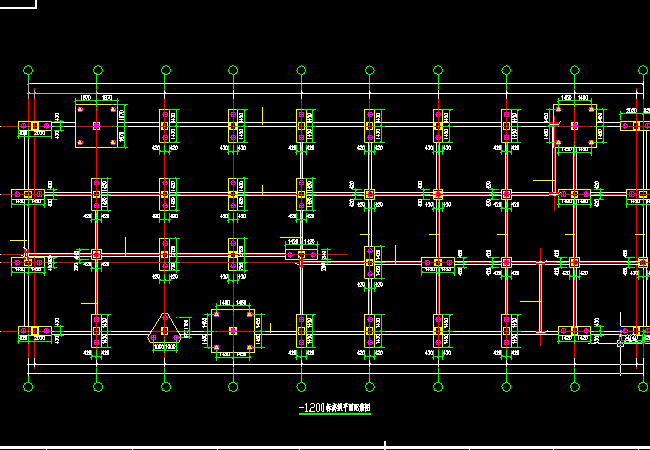The width and height of the screenshot is (650, 450).
Task: Pick the dimension text above the large square cap
Action: [97, 97]
